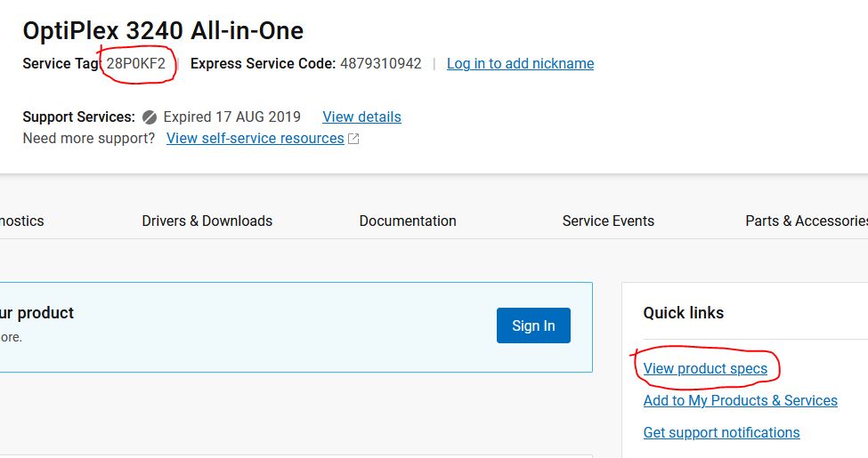Follow the Get support notifications link
The width and height of the screenshot is (868, 458).
coord(721,432)
